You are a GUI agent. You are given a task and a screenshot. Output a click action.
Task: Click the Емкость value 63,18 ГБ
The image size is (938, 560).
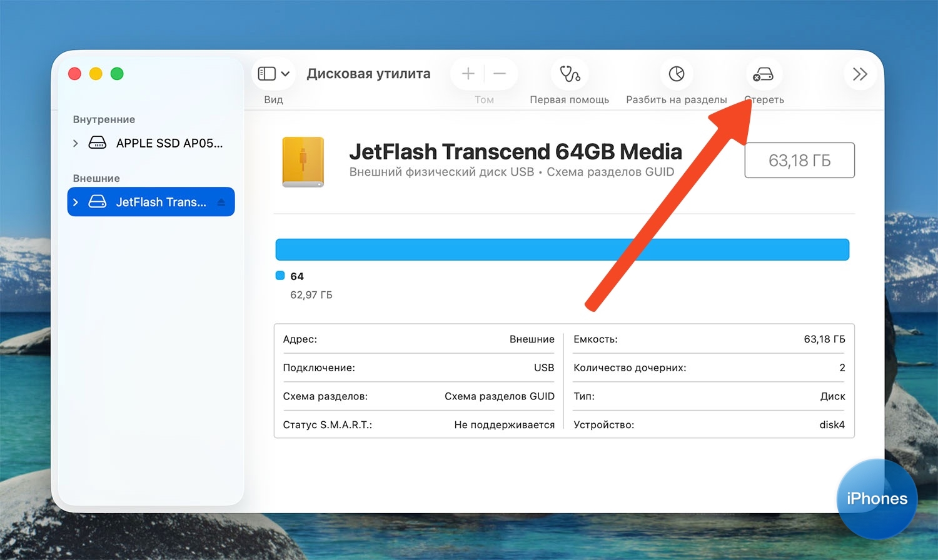coord(824,339)
